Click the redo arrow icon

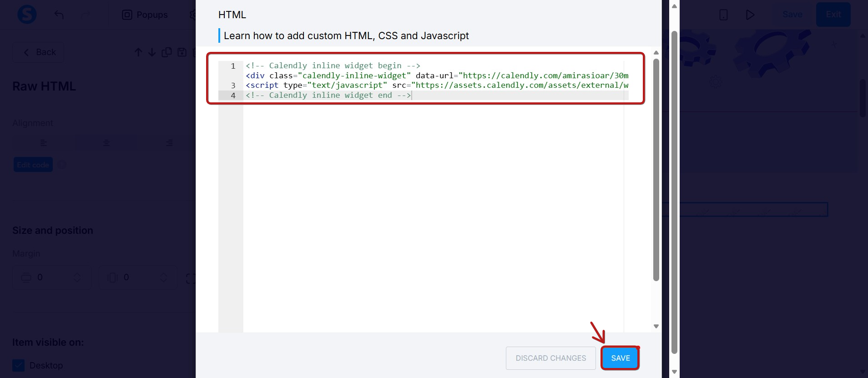86,15
